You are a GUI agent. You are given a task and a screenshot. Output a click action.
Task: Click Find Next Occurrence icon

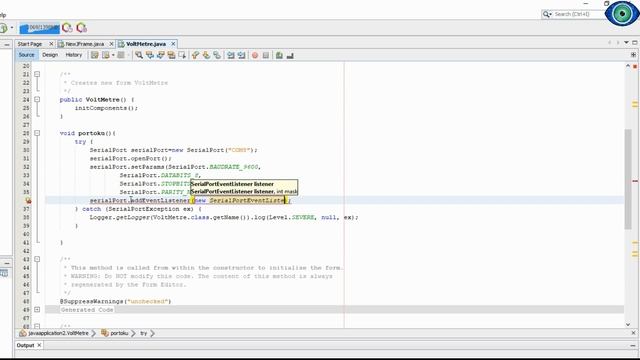pyautogui.click(x=160, y=55)
